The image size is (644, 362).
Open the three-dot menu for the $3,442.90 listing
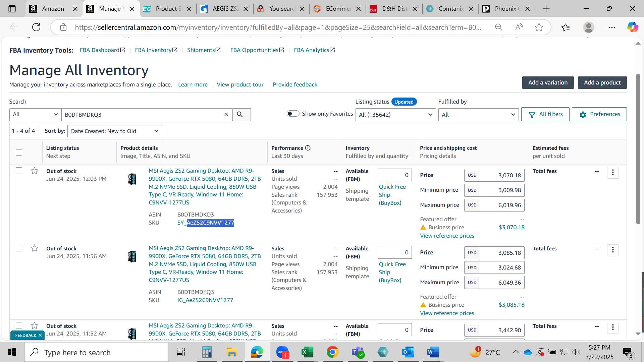[x=613, y=327]
